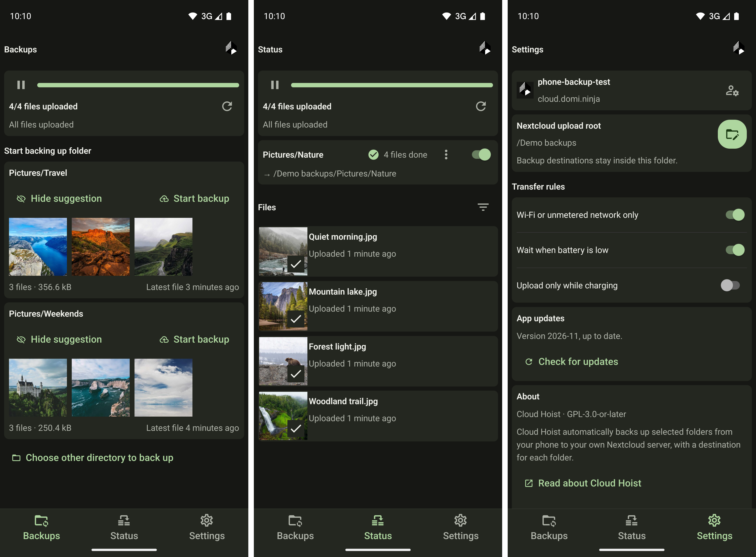Open the blue fjord Travel thumbnail
Screen dimensions: 756x557
38,247
